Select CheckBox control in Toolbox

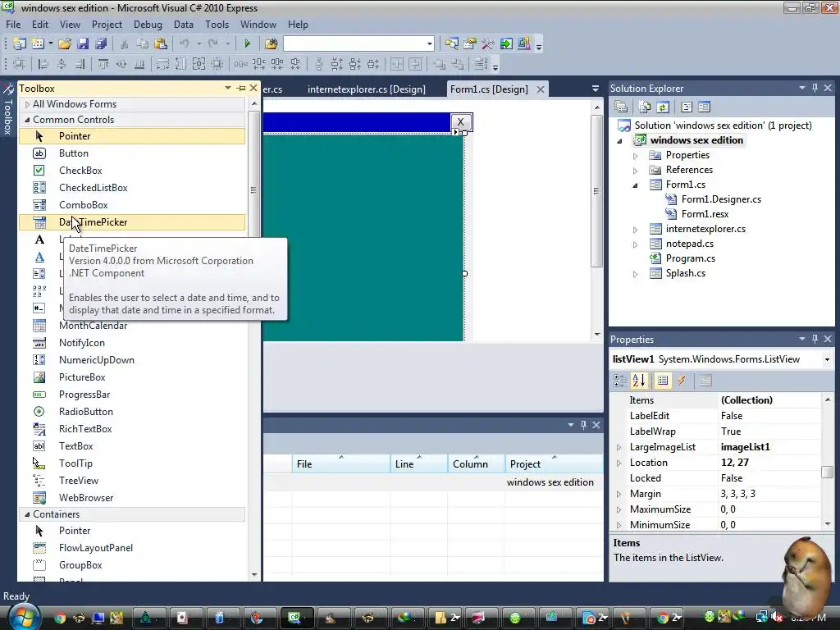pos(132,171)
